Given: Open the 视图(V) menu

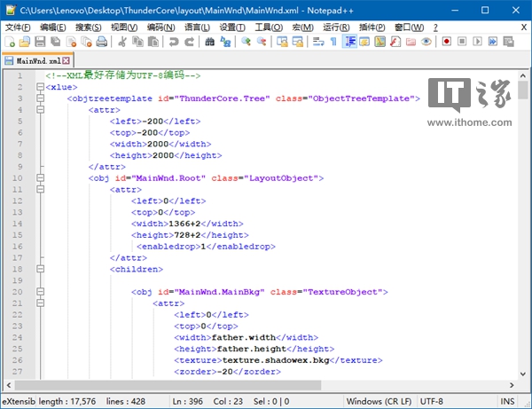Looking at the screenshot, I should click(124, 28).
